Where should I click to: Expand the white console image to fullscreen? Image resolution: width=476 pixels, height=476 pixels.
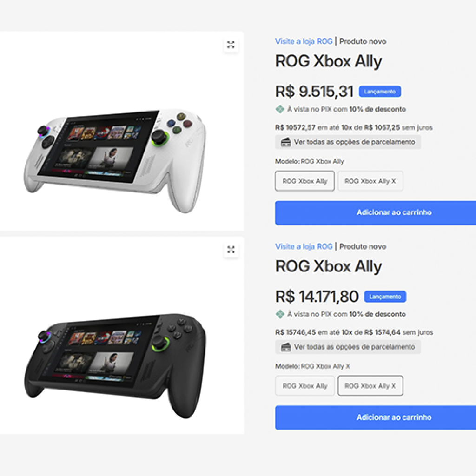231,45
